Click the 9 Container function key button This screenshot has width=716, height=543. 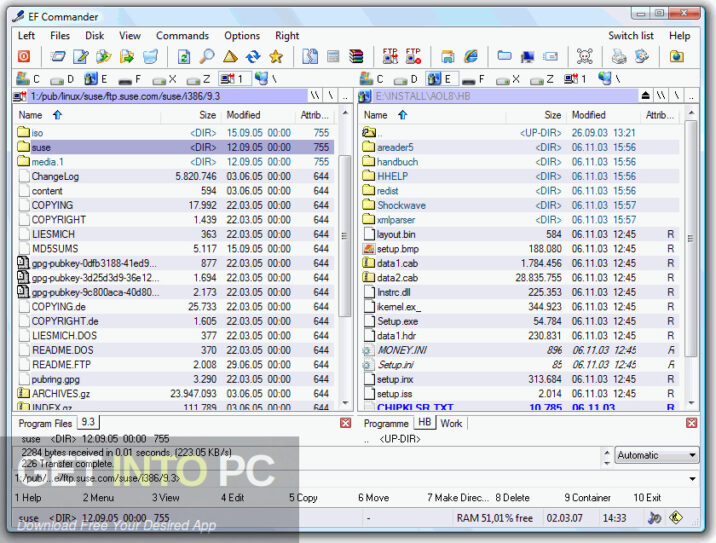click(x=587, y=497)
